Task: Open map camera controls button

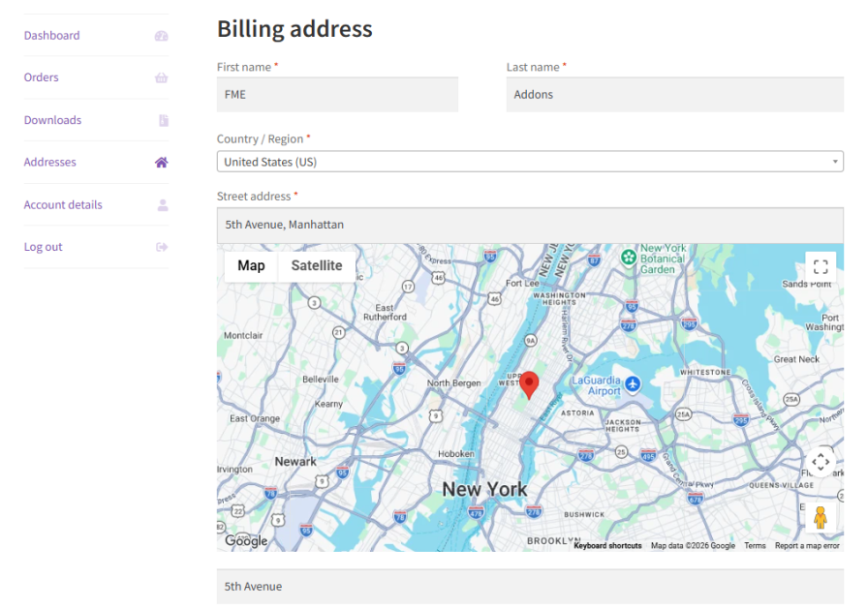Action: pyautogui.click(x=821, y=462)
